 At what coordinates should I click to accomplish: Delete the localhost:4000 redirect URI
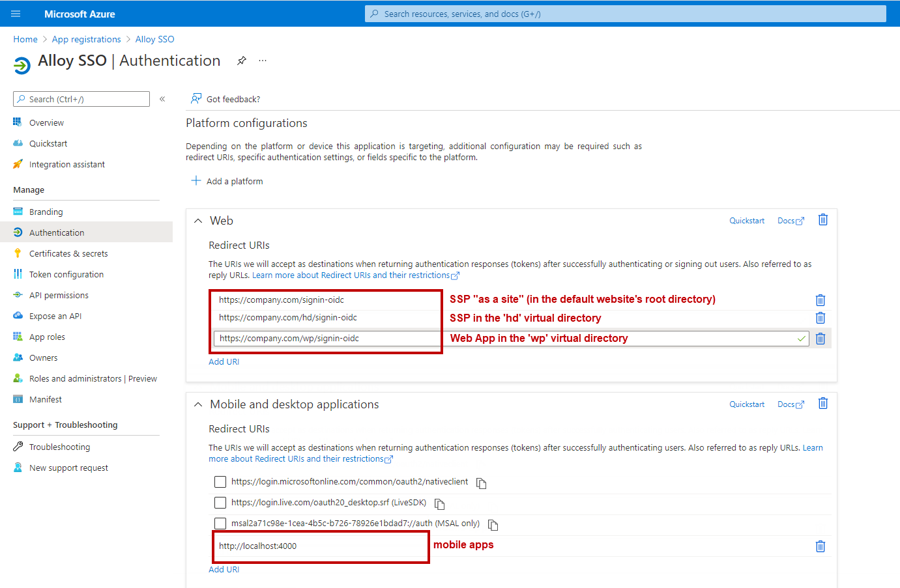pos(820,546)
